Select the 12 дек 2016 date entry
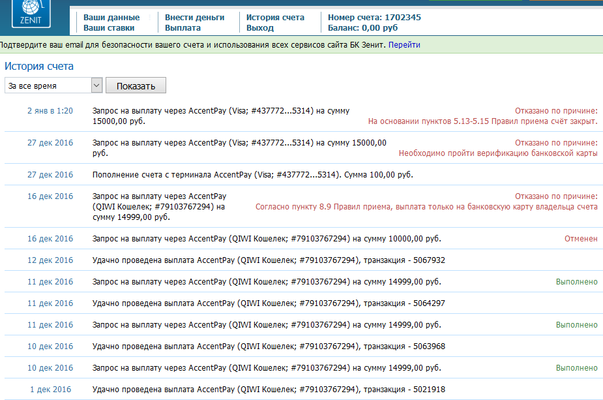 (50, 260)
